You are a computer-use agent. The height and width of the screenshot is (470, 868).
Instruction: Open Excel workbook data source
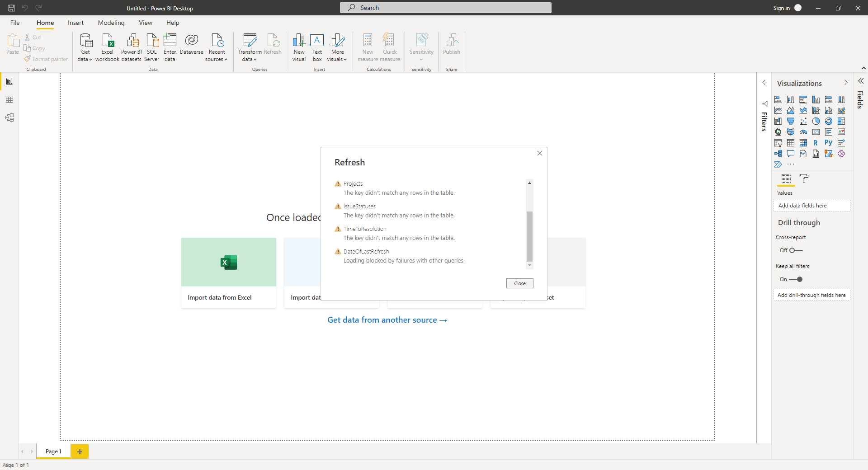tap(108, 47)
